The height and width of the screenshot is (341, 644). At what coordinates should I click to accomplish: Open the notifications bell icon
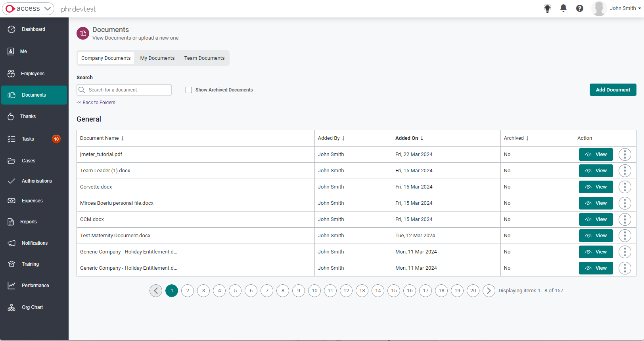click(563, 8)
